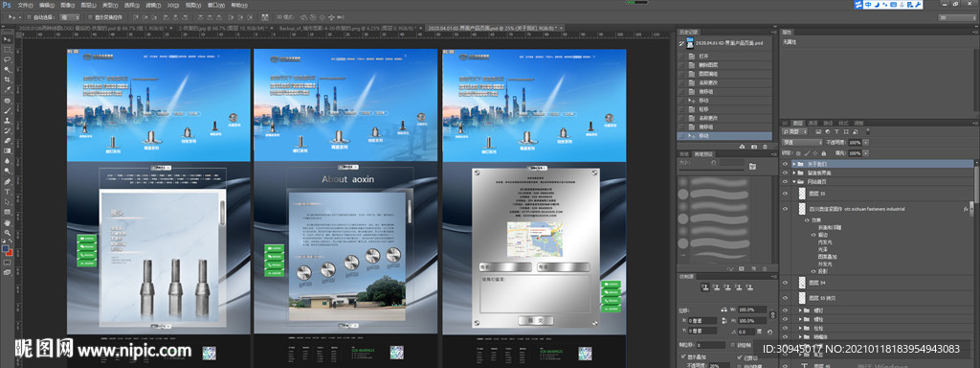Select the Move tool in the toolbox
The width and height of the screenshot is (980, 368).
click(x=7, y=38)
